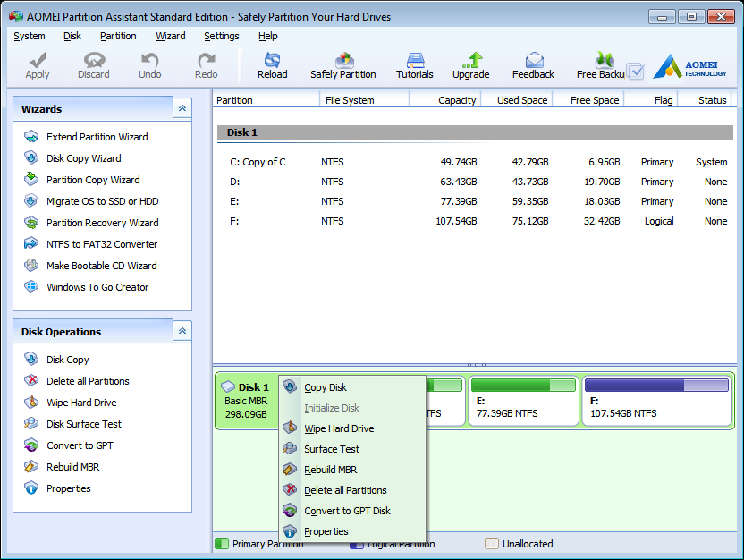Open the Partition menu
The image size is (744, 560).
click(x=118, y=36)
